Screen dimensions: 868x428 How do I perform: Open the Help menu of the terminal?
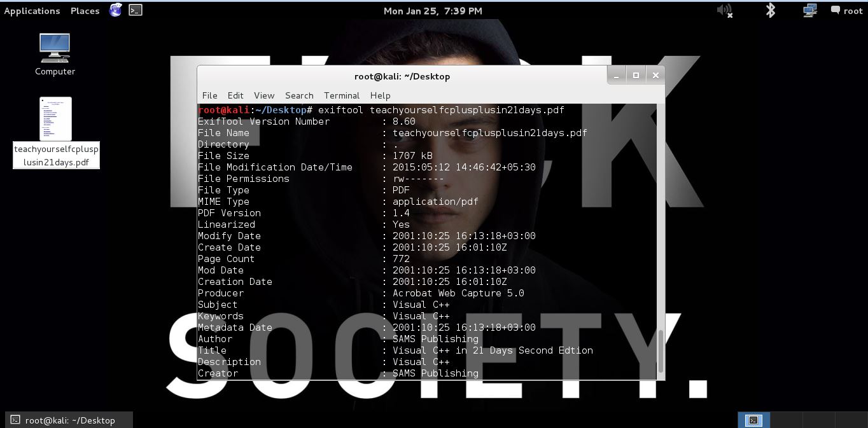point(380,95)
